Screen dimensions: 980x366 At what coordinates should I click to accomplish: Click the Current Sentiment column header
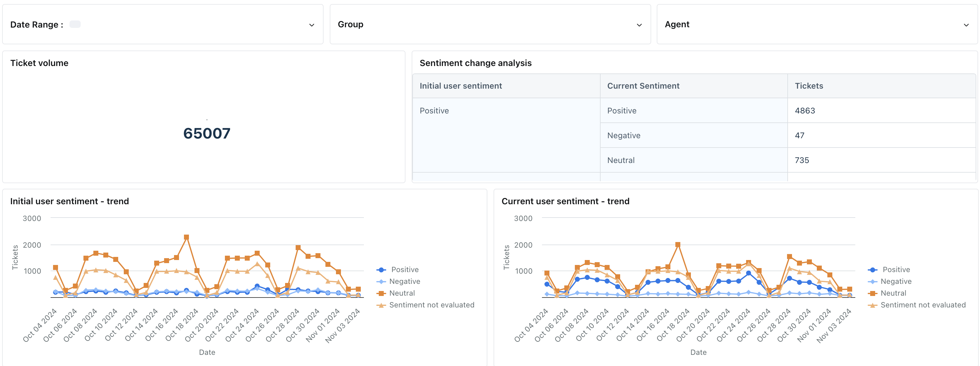tap(643, 86)
